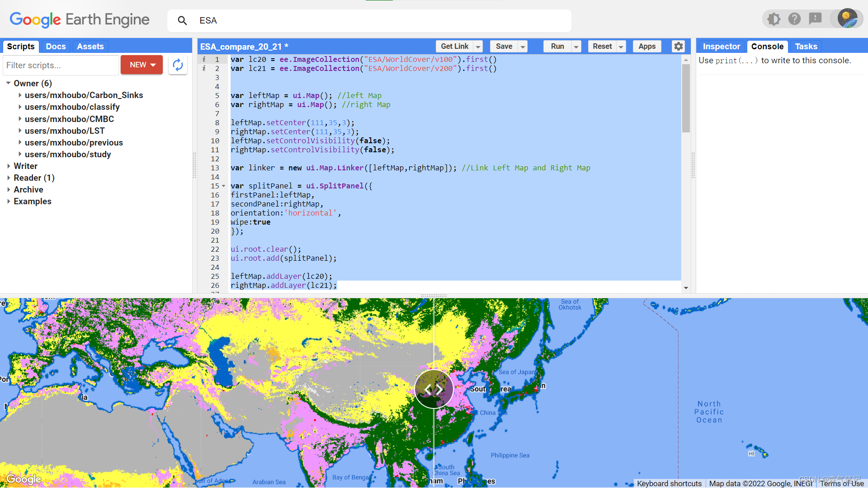Collapse the Owner (6) tree
Viewport: 868px width, 488px height.
click(x=8, y=83)
